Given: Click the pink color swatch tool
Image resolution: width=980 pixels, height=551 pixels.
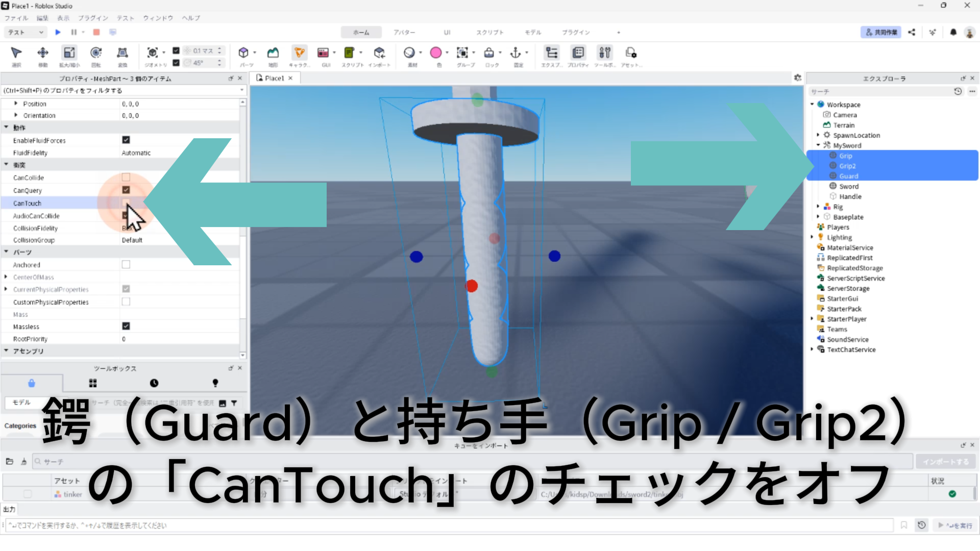Looking at the screenshot, I should pos(436,53).
